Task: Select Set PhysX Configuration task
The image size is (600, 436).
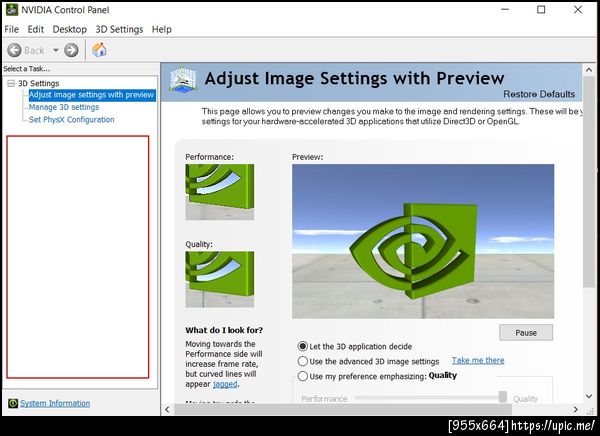Action: tap(72, 119)
